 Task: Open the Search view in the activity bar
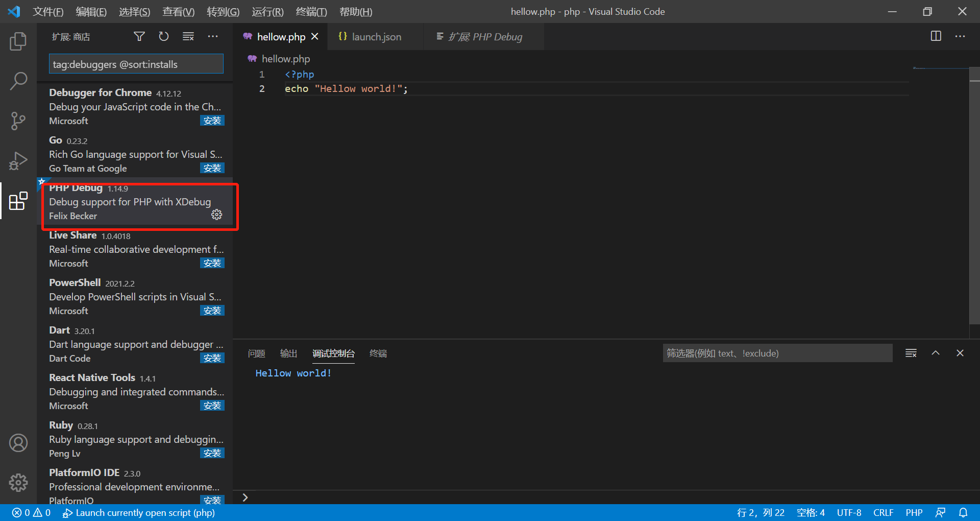(18, 81)
